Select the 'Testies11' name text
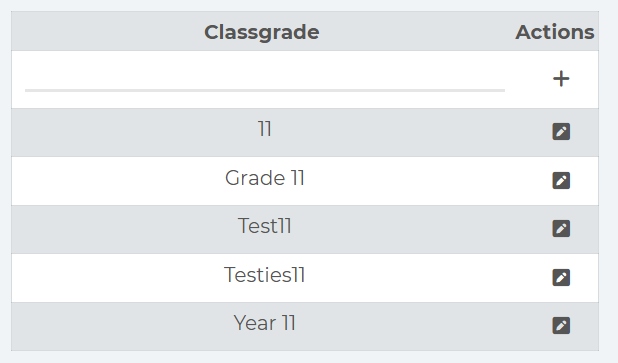The width and height of the screenshot is (618, 363). pyautogui.click(x=265, y=275)
